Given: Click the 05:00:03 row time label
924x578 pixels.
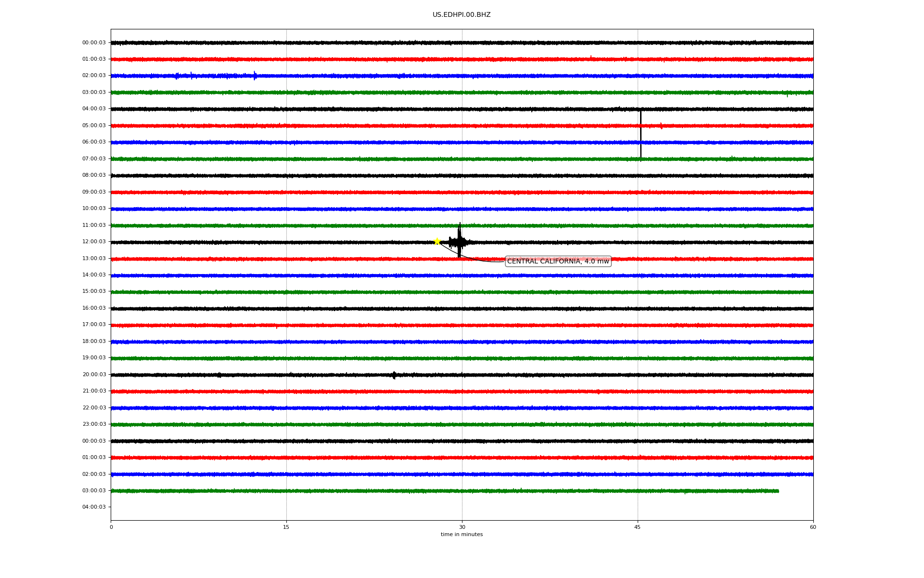Looking at the screenshot, I should tap(94, 125).
